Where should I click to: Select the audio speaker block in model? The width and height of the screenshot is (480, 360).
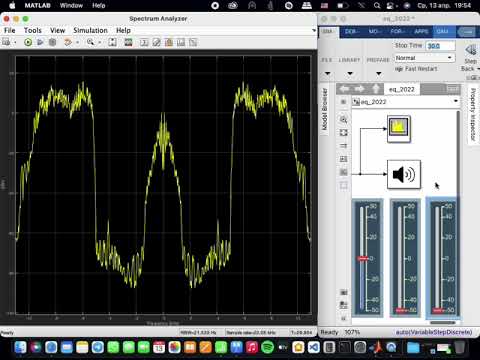pos(404,174)
